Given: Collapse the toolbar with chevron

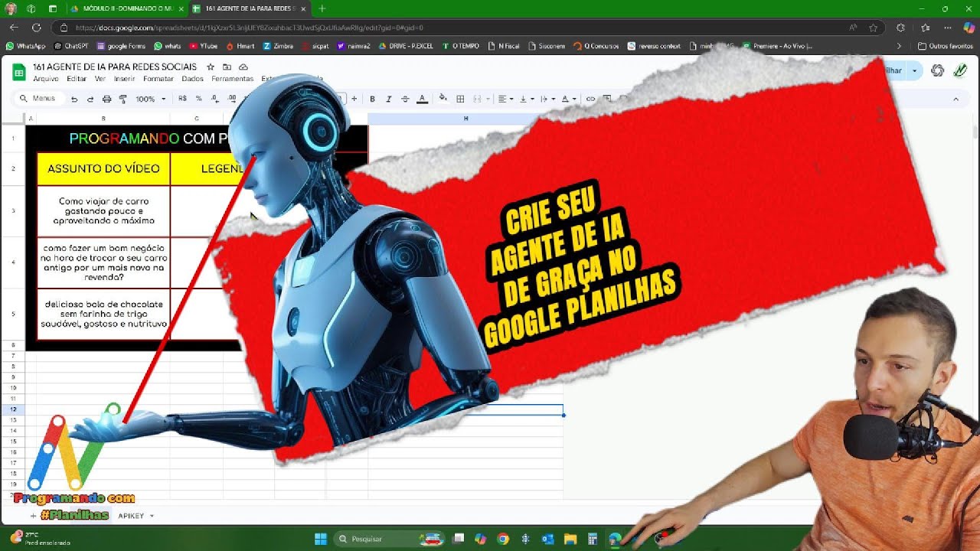Looking at the screenshot, I should [x=955, y=99].
